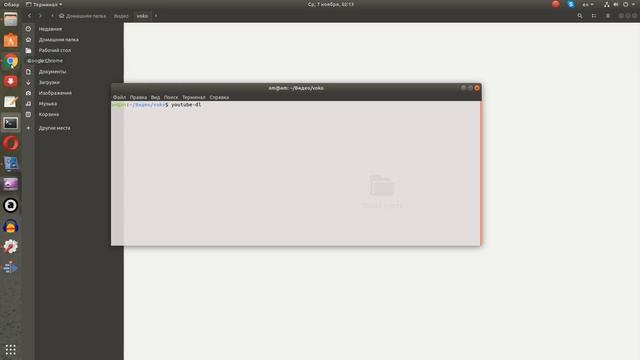Go forward in the file manager
Viewport: 640px width, 360px height.
point(40,16)
